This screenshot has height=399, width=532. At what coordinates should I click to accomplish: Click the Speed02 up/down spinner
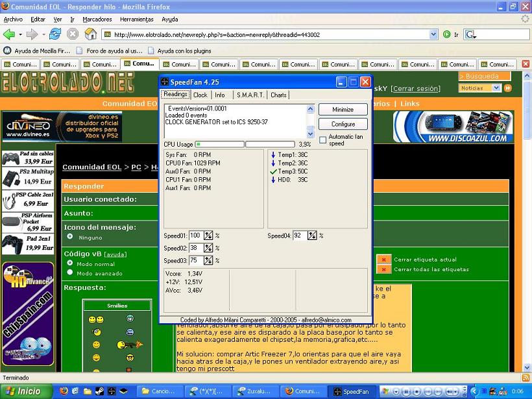[x=208, y=248]
